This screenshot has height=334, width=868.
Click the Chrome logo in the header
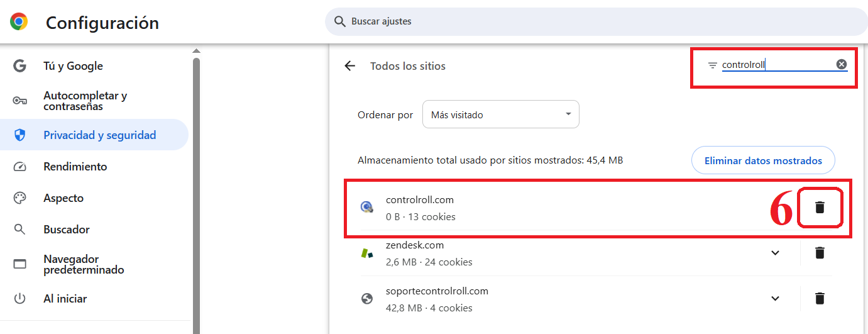(x=19, y=23)
